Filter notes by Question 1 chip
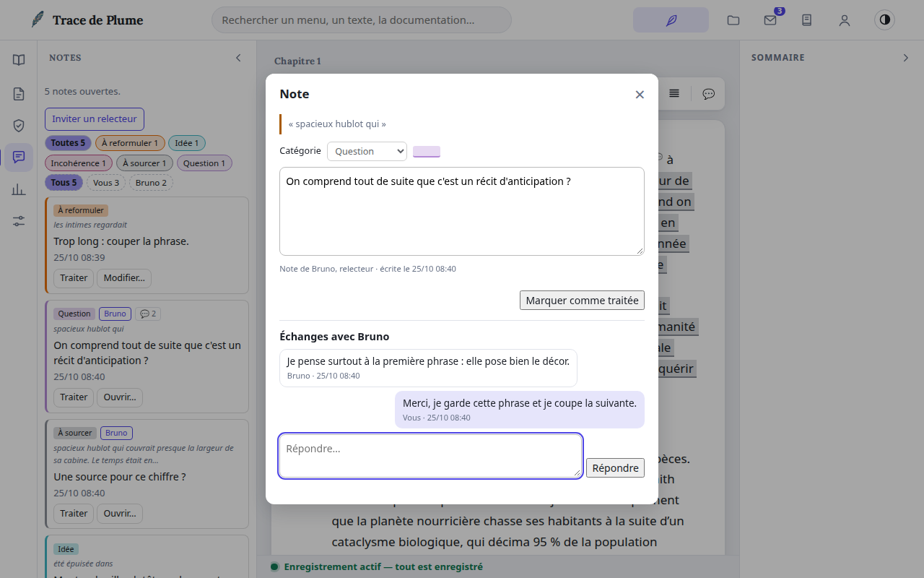Screen dimensions: 924x578 pos(204,163)
